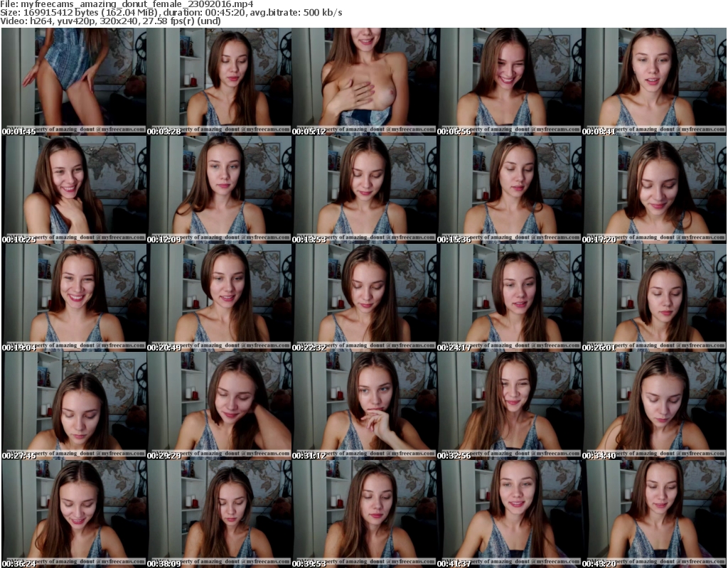The width and height of the screenshot is (728, 568).
Task: Open the frame stamped 00:24:17
Action: coord(509,298)
